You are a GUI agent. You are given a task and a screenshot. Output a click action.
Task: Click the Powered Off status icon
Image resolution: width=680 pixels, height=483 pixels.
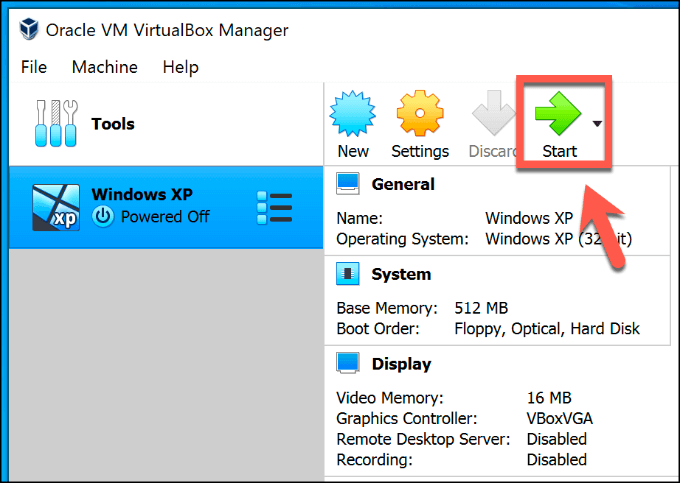point(103,217)
